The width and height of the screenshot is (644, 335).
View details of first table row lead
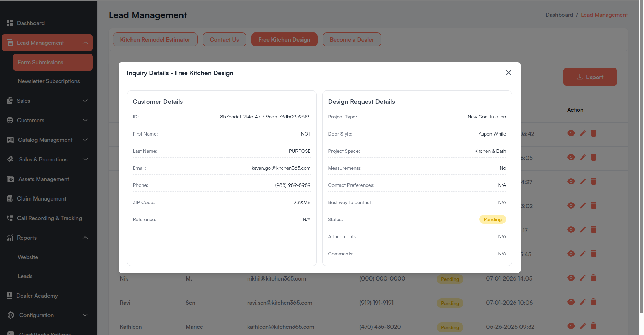571,133
